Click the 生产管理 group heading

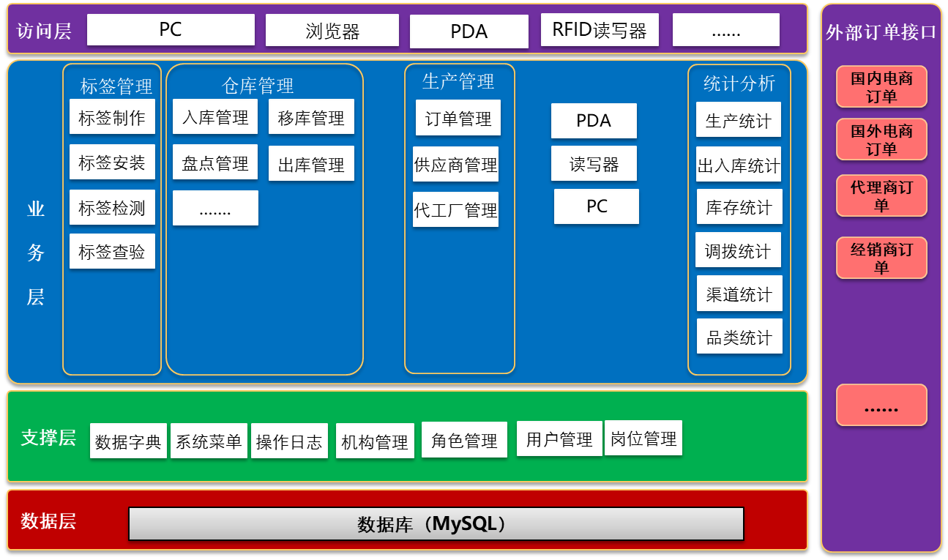point(458,81)
